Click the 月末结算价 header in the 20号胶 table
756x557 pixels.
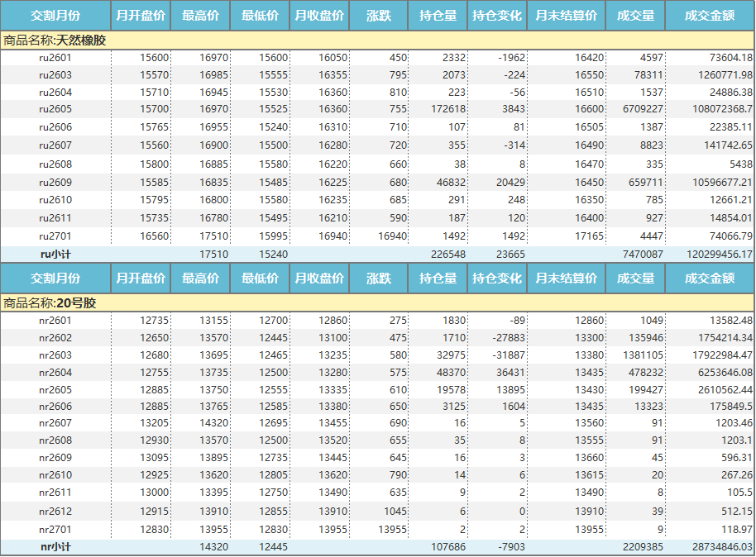pos(567,278)
